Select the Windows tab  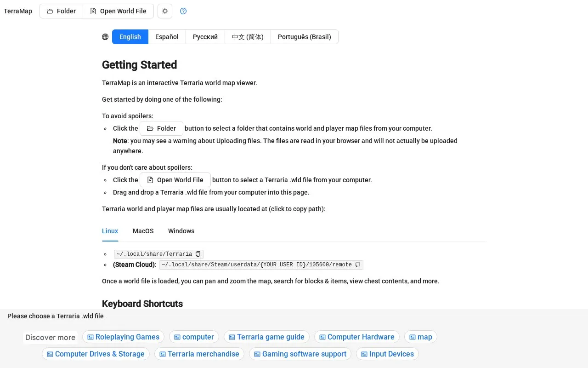click(x=181, y=231)
